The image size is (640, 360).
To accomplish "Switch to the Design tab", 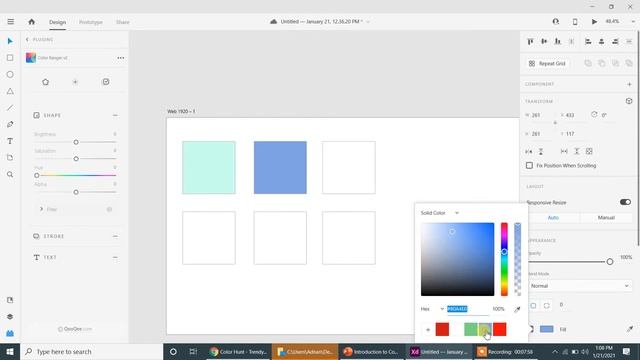I will (x=58, y=22).
